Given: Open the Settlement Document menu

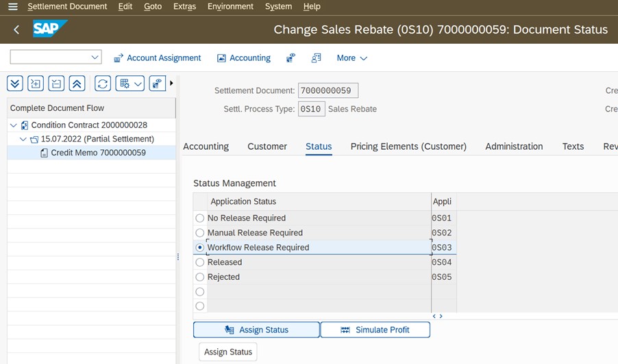Looking at the screenshot, I should (67, 7).
